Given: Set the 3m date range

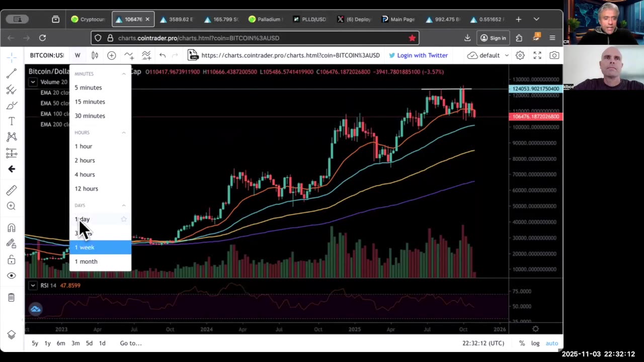Looking at the screenshot, I should click(75, 343).
